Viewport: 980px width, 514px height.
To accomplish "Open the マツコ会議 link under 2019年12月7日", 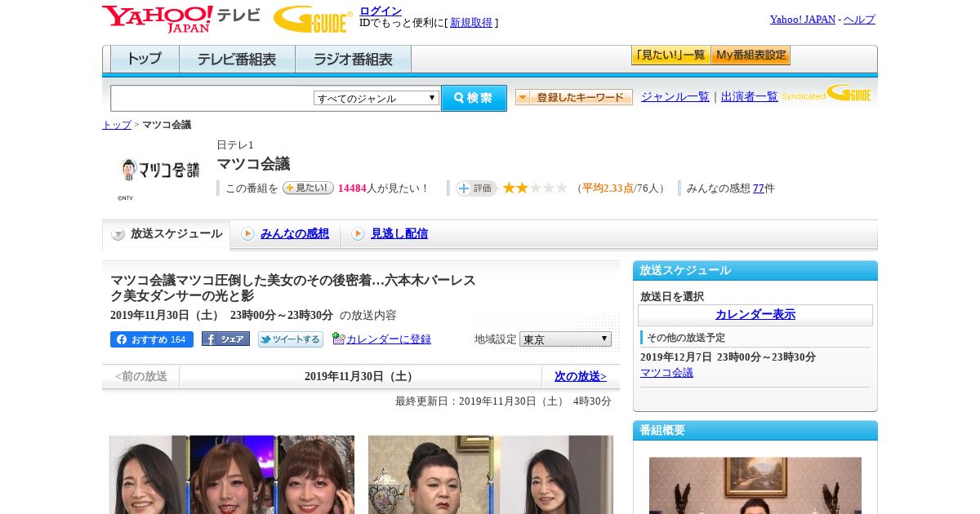I will click(x=666, y=372).
